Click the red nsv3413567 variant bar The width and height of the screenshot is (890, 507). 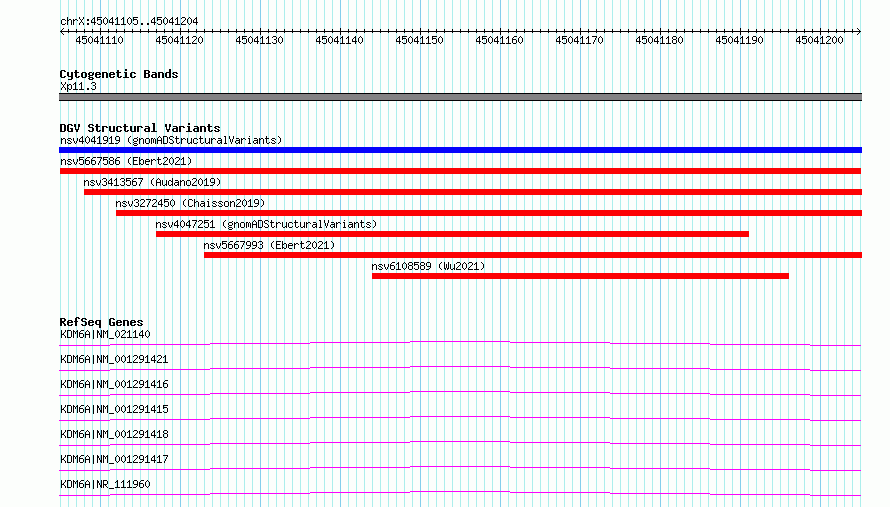click(x=473, y=192)
